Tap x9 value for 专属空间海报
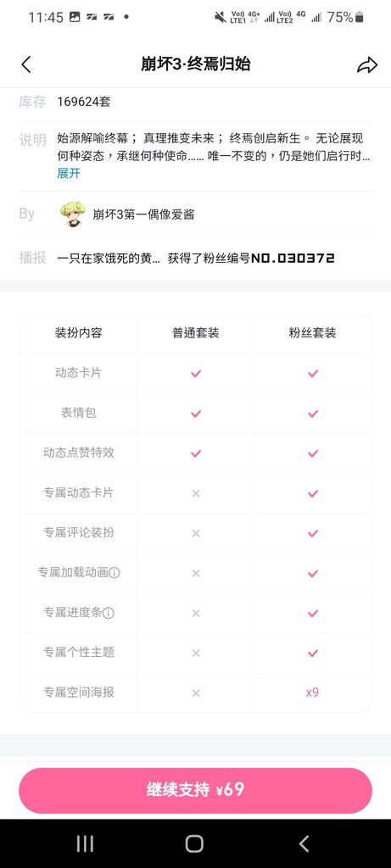This screenshot has height=868, width=391. click(x=312, y=692)
